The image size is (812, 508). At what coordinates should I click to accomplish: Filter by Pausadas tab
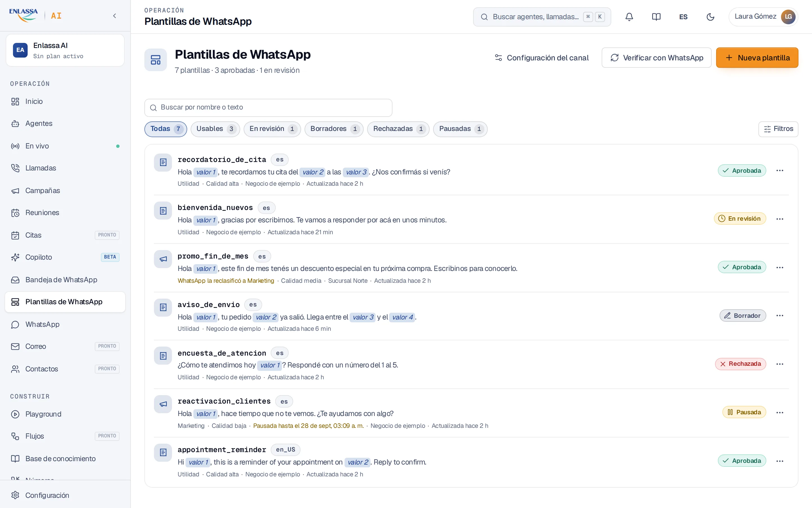tap(460, 129)
